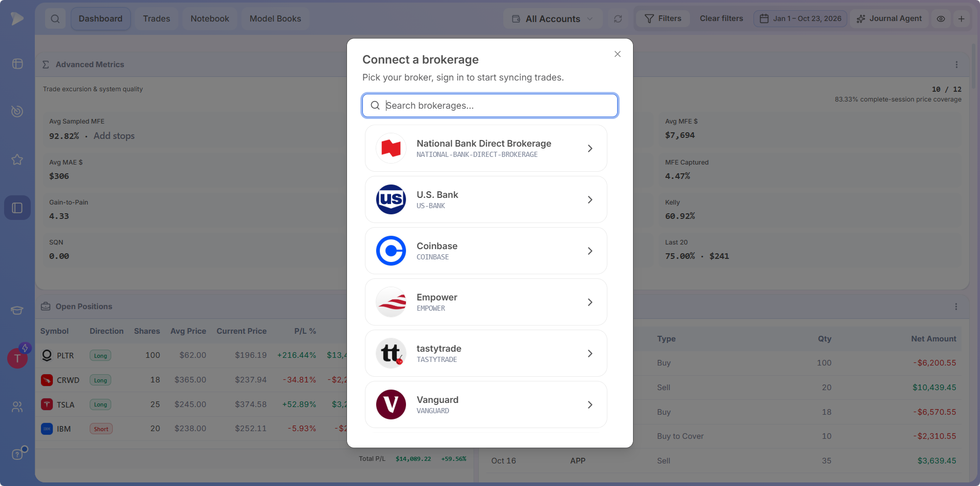
Task: Open the Journal Agent
Action: pos(889,19)
